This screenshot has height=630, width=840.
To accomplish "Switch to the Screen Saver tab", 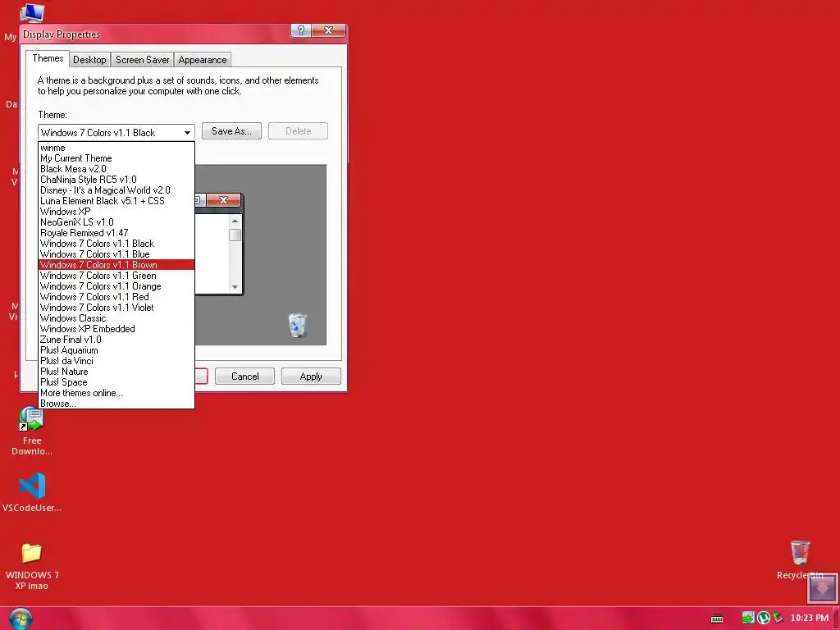I will pyautogui.click(x=143, y=59).
